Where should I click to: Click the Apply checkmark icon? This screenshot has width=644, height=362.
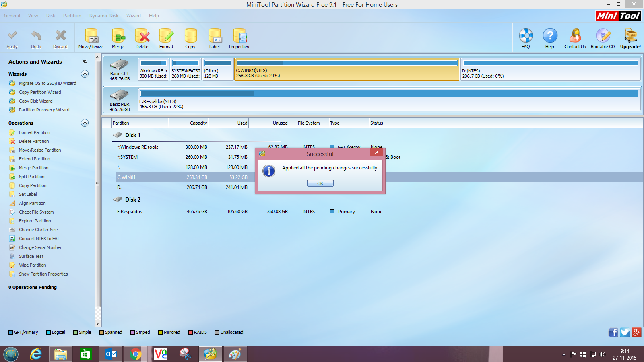point(12,35)
